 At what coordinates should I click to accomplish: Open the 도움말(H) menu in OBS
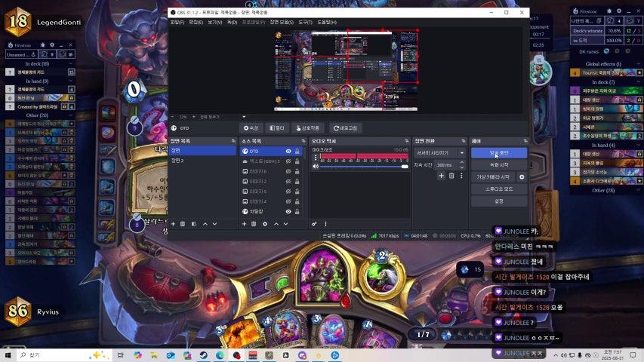pos(326,22)
